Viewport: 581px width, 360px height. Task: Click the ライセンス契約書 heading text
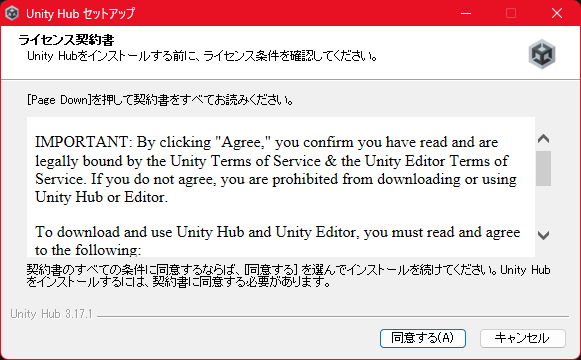(x=66, y=40)
